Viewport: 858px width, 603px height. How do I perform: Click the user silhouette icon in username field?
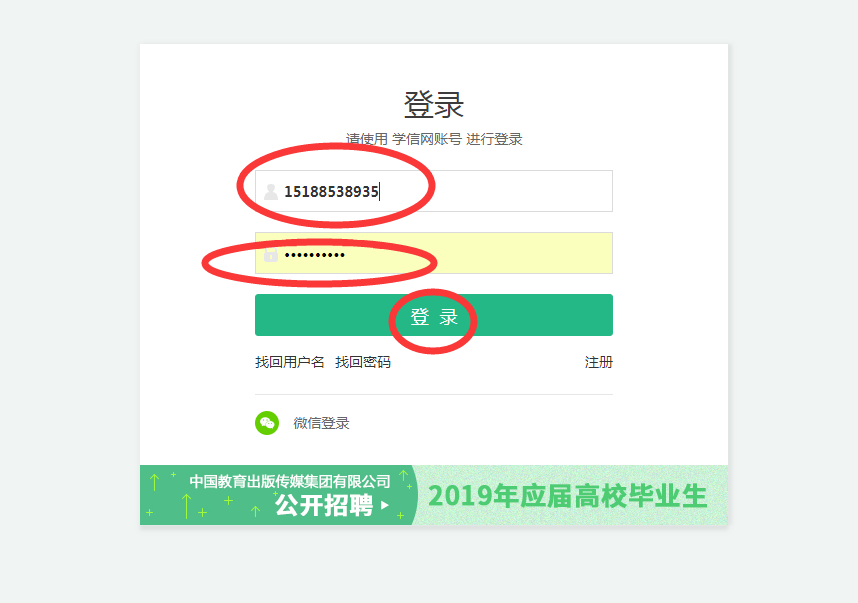(271, 192)
